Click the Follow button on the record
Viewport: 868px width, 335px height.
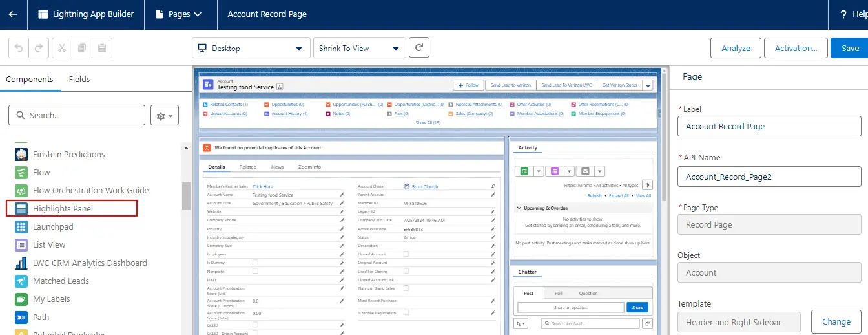tap(468, 85)
